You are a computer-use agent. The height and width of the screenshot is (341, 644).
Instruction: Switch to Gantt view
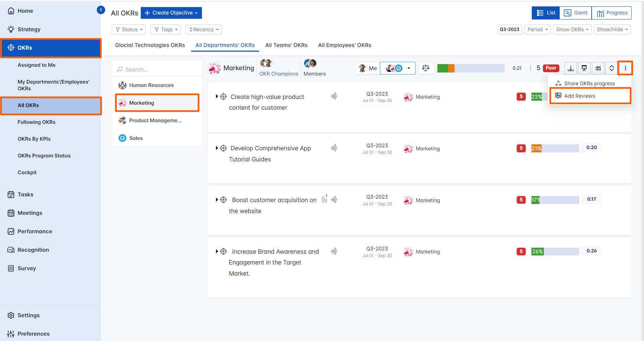tap(576, 13)
